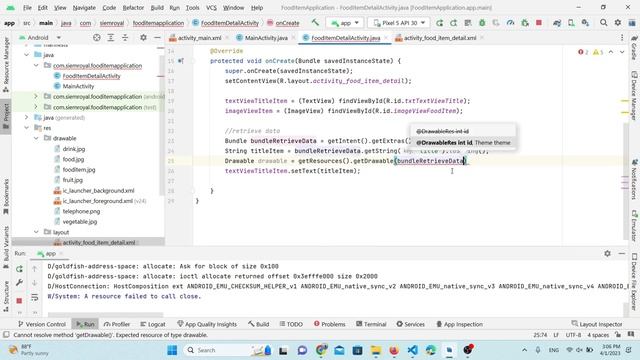Viewport: 640px width, 360px height.
Task: Select fooditem.jpg in drawable folder
Action: (79, 169)
